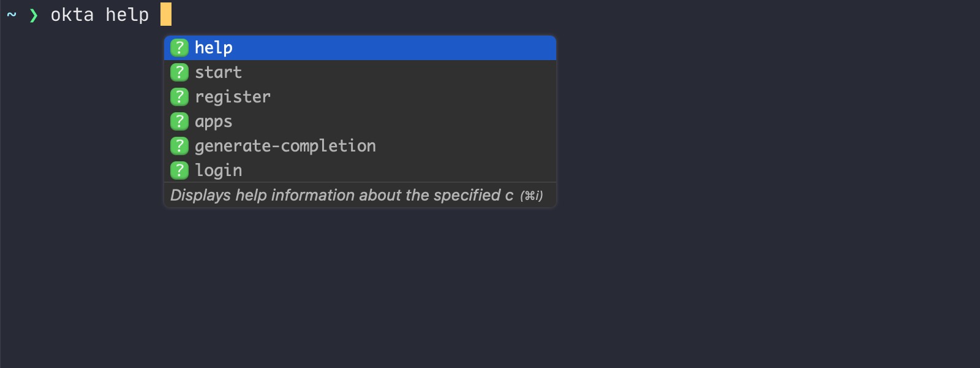Select "apps" in the autocomplete popup

[213, 121]
